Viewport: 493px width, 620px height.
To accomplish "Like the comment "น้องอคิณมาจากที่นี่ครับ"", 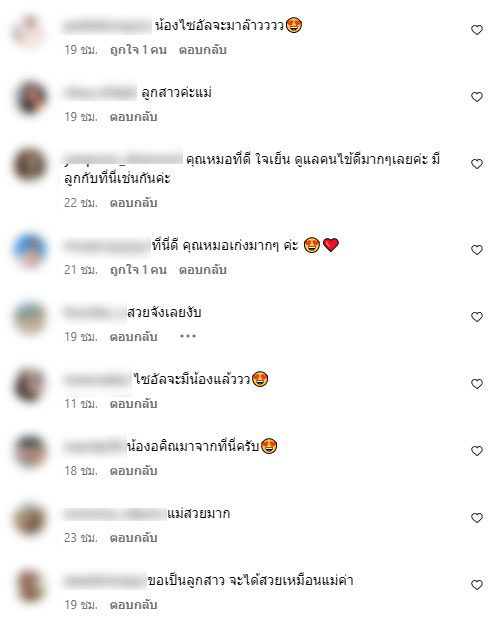I will tap(477, 451).
